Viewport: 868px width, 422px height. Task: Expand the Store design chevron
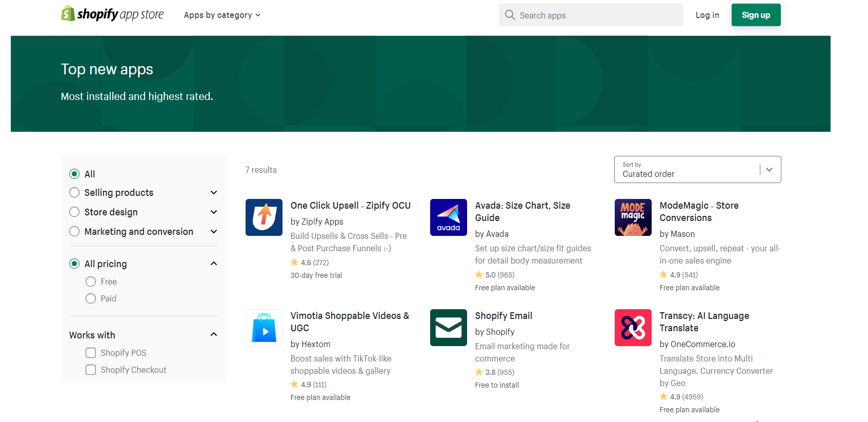pyautogui.click(x=214, y=212)
